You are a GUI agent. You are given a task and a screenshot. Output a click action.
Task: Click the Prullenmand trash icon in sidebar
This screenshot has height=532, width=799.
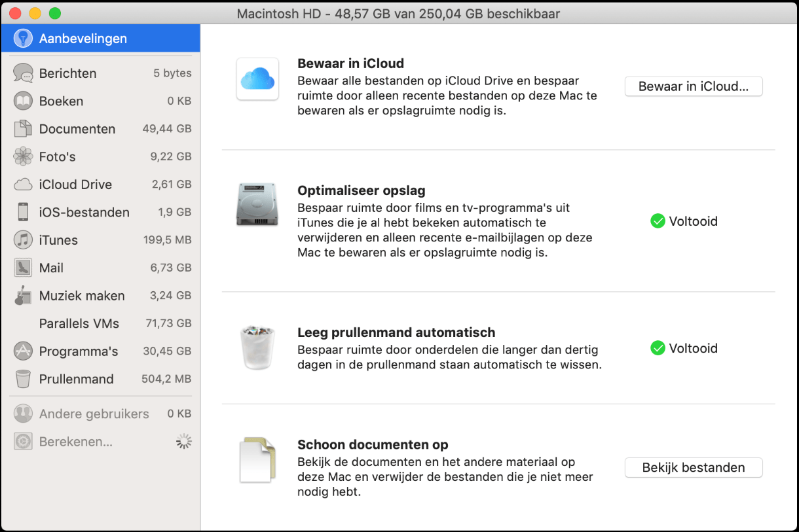pos(23,379)
